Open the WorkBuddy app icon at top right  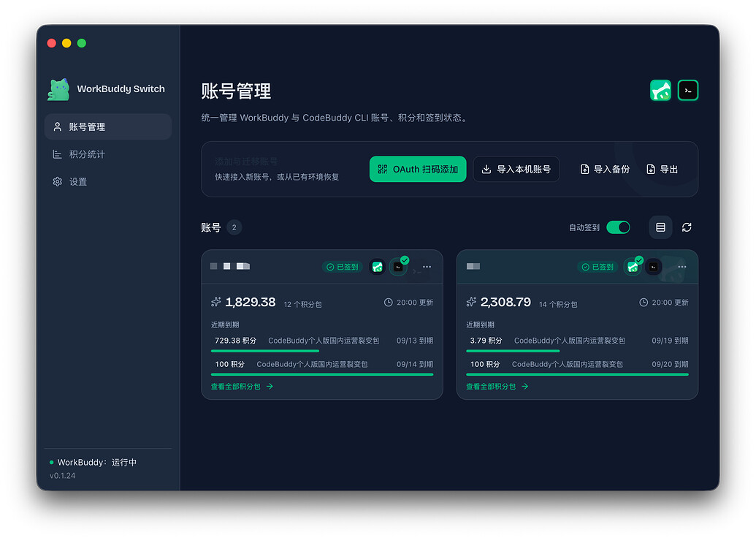click(660, 90)
